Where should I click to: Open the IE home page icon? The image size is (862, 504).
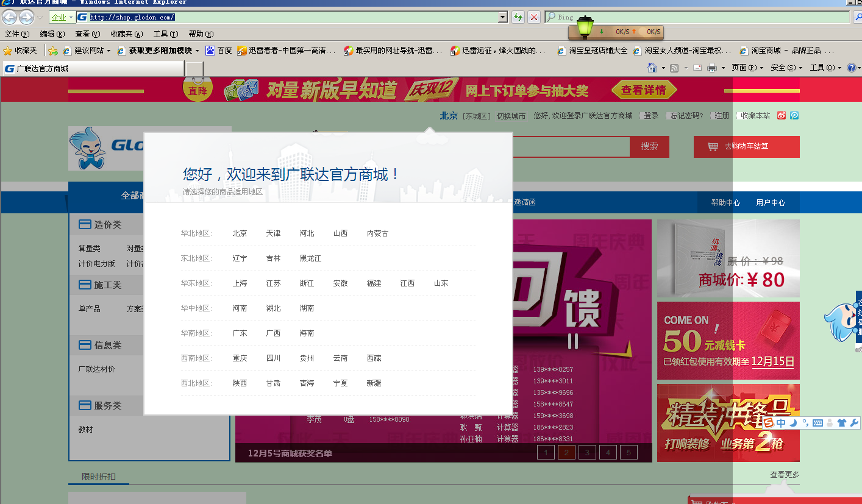(652, 68)
